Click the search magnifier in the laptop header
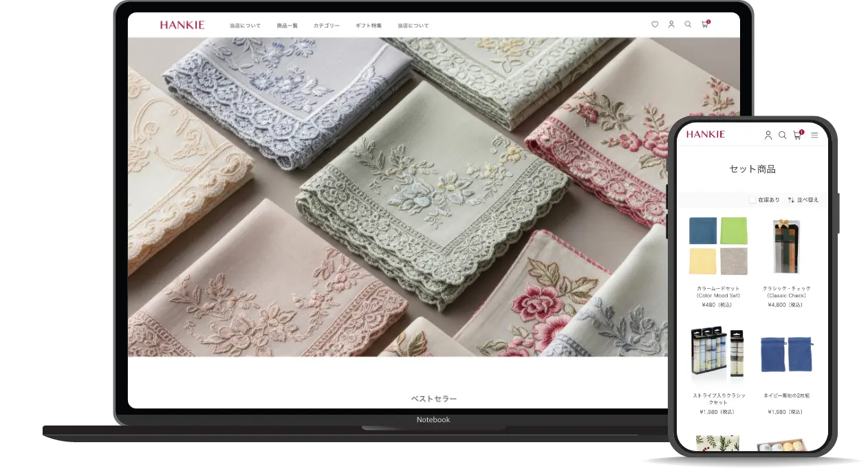The image size is (868, 469). tap(688, 25)
